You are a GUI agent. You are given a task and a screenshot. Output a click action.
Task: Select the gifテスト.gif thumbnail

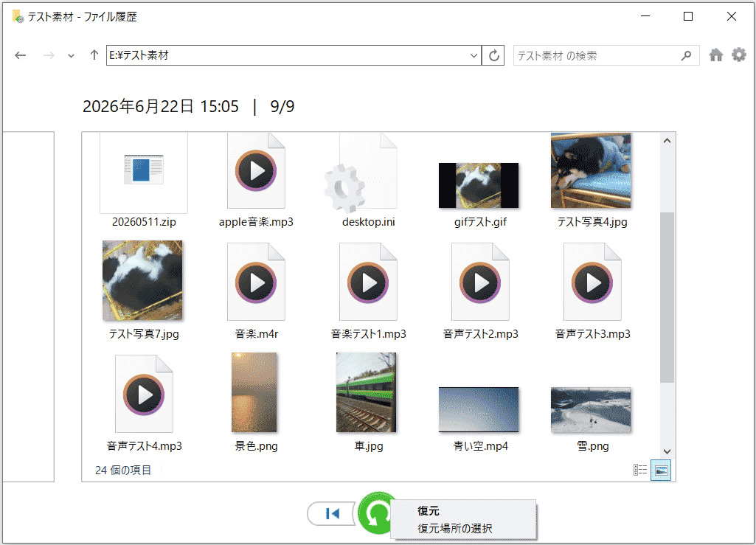(478, 186)
